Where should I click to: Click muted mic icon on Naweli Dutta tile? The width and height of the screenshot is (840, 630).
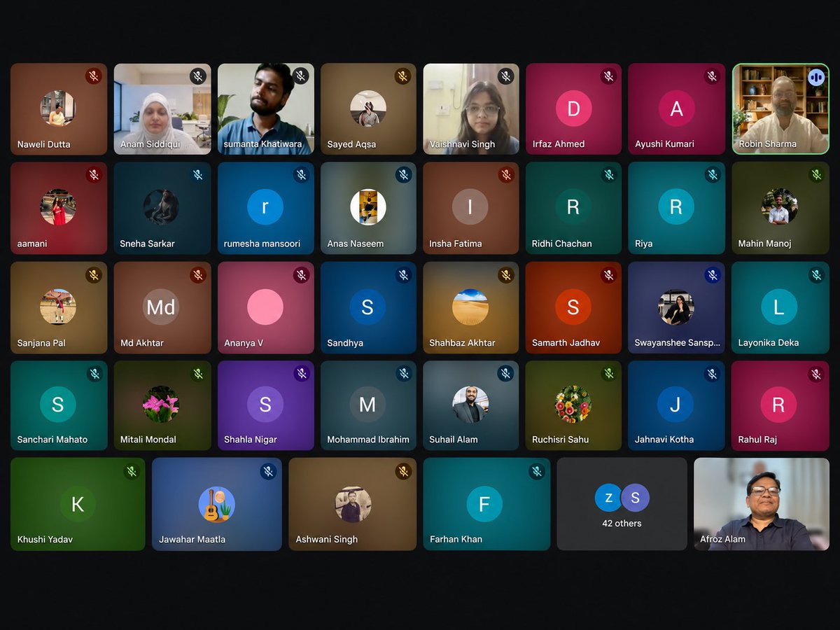pyautogui.click(x=94, y=76)
